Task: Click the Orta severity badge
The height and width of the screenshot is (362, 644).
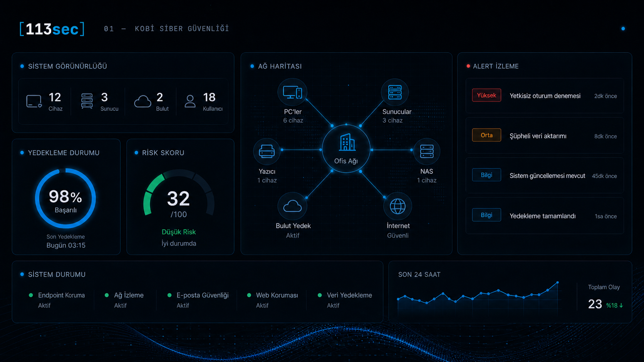Action: click(x=486, y=135)
